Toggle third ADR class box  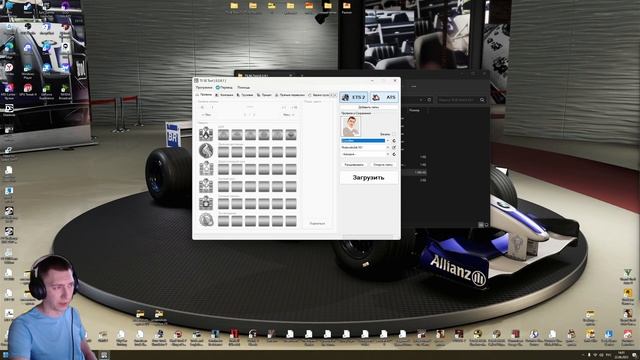[250, 134]
